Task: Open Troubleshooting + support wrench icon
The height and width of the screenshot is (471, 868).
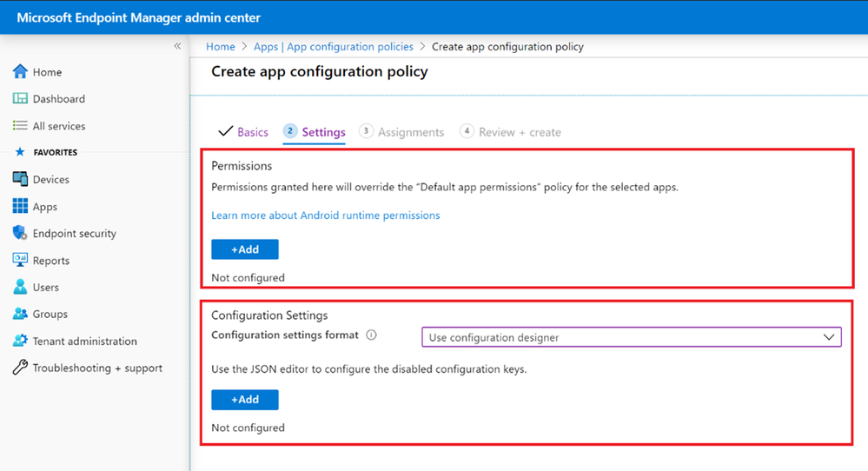Action: coord(20,368)
